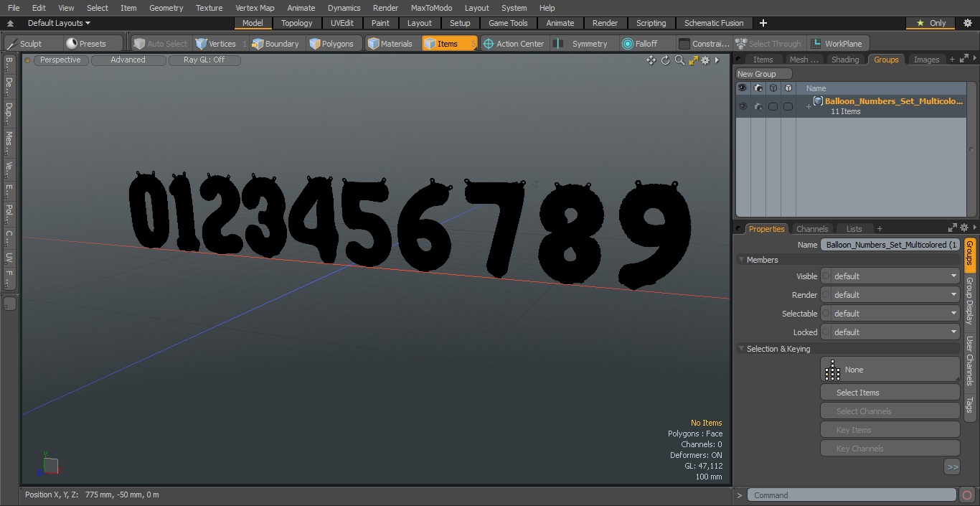Toggle first cube checkbox of Balloon_Numbers group
The height and width of the screenshot is (506, 980).
click(x=773, y=106)
